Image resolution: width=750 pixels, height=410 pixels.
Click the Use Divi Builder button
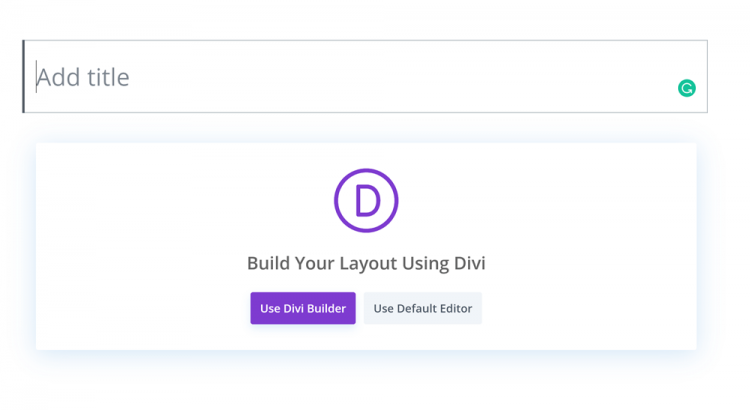point(303,308)
